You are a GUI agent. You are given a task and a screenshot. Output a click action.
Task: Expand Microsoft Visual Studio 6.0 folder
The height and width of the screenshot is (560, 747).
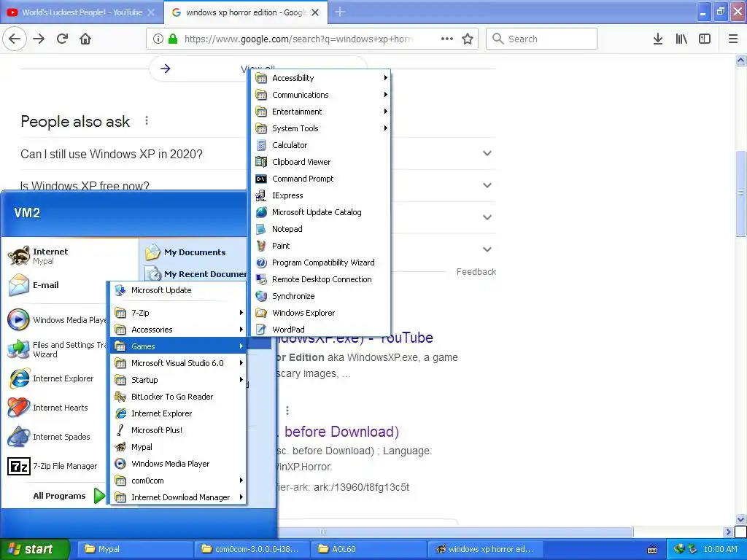[x=178, y=363]
